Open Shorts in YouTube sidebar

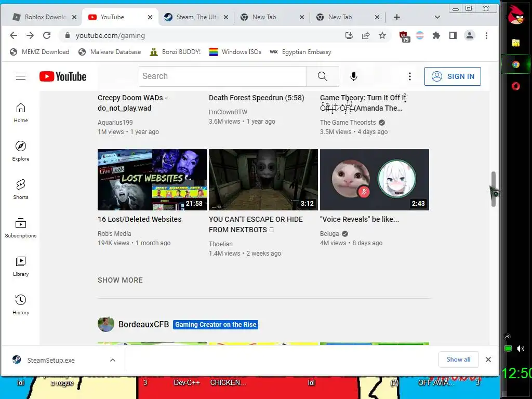click(x=21, y=189)
